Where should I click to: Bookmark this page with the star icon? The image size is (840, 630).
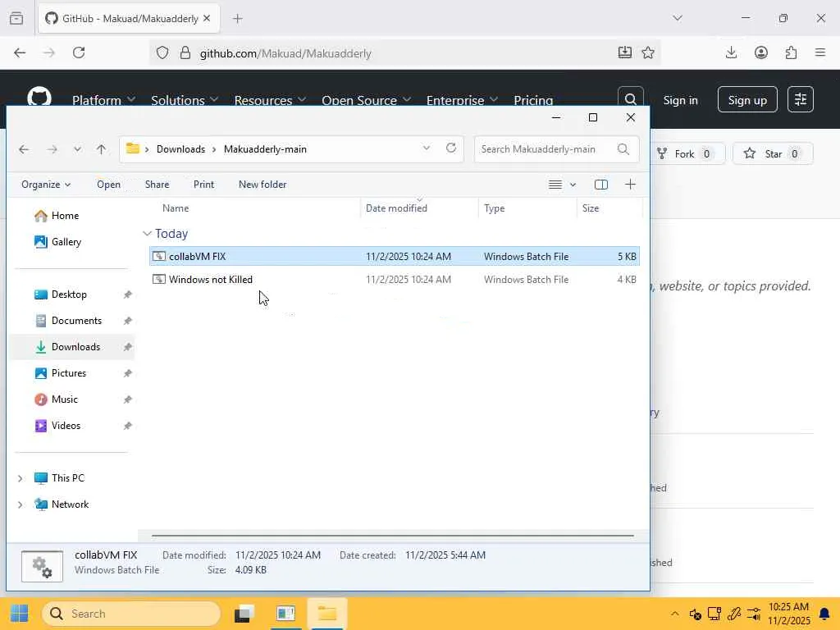648,52
